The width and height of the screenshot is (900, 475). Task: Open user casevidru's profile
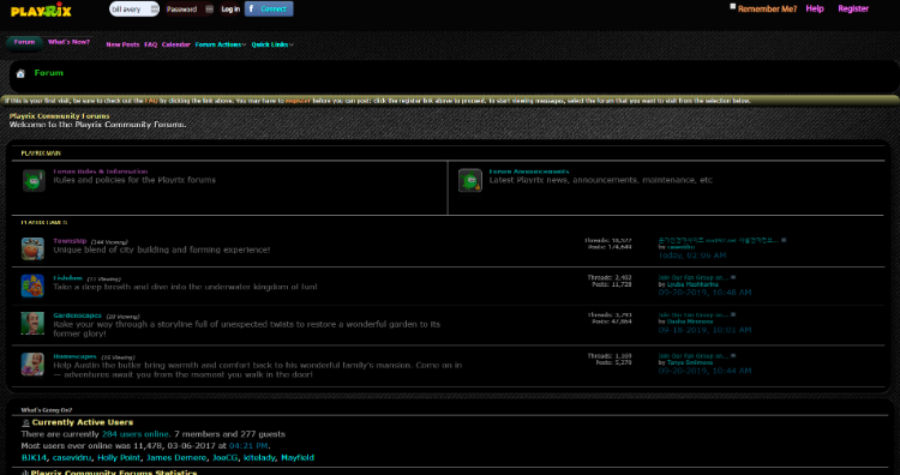(72, 458)
